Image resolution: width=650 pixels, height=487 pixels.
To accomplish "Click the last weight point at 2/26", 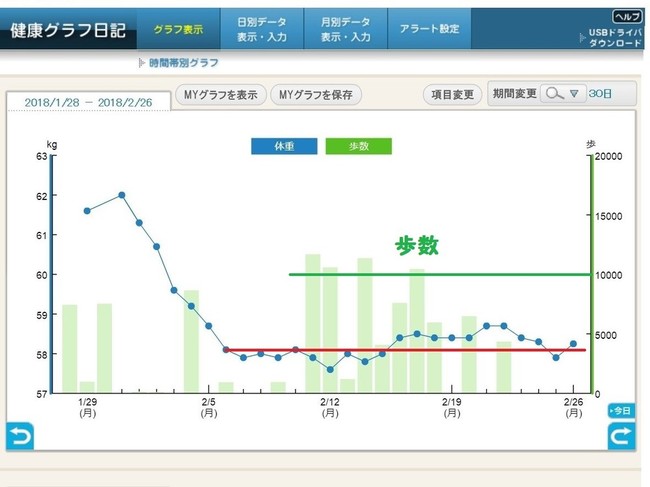I will point(573,344).
